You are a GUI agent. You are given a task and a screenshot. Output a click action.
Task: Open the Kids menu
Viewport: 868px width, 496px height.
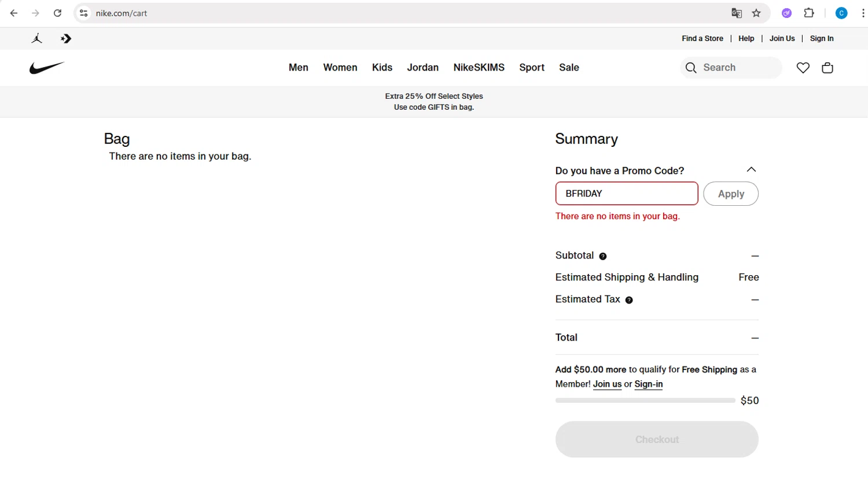[x=382, y=68]
